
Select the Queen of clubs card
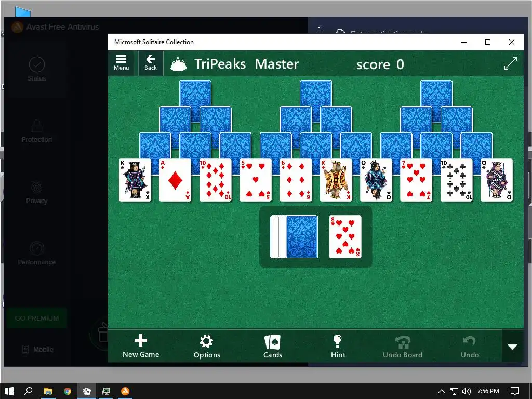click(x=376, y=180)
